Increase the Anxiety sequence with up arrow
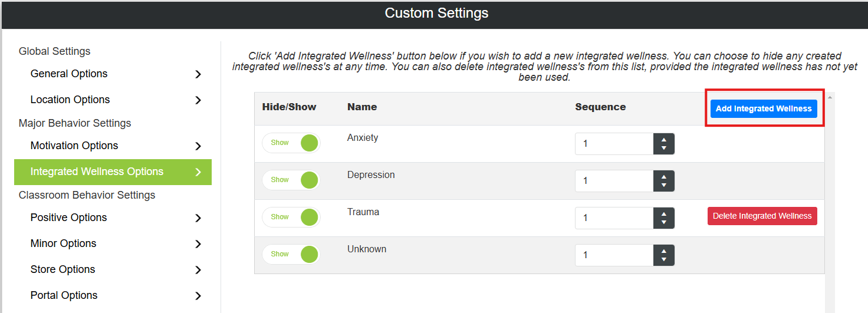868x313 pixels. (664, 140)
